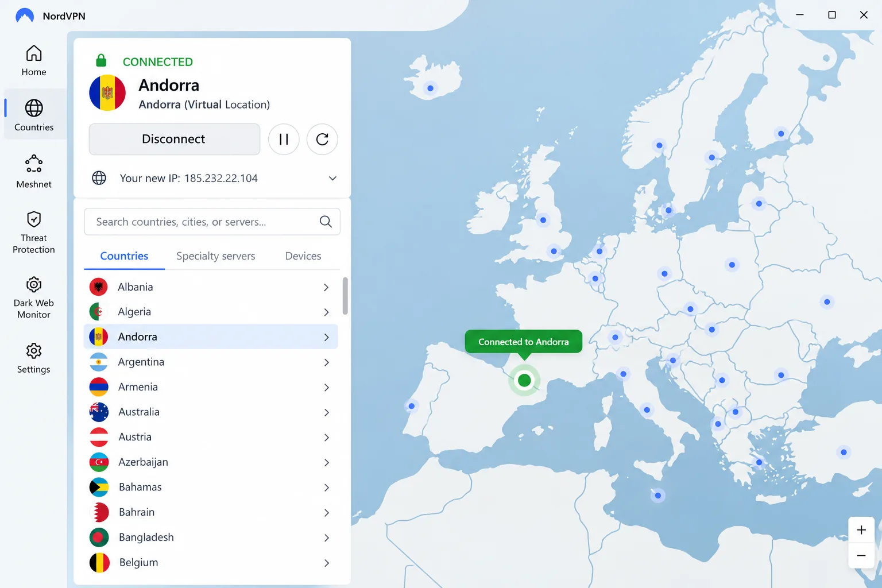This screenshot has height=588, width=882.
Task: Switch to the Devices tab
Action: point(303,256)
